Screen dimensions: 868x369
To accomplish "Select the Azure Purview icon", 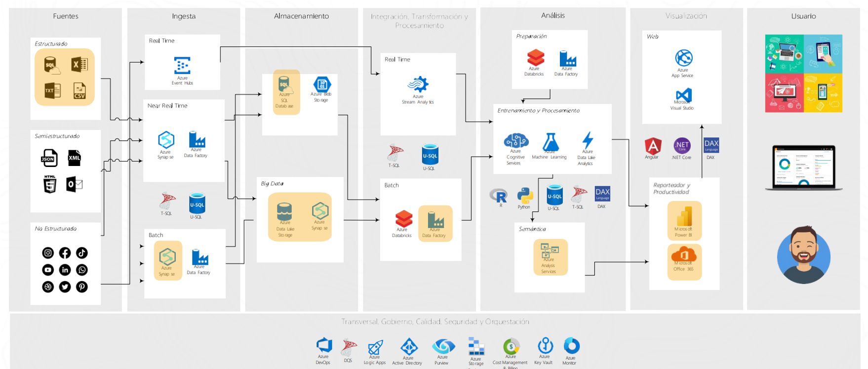I will coord(443,346).
